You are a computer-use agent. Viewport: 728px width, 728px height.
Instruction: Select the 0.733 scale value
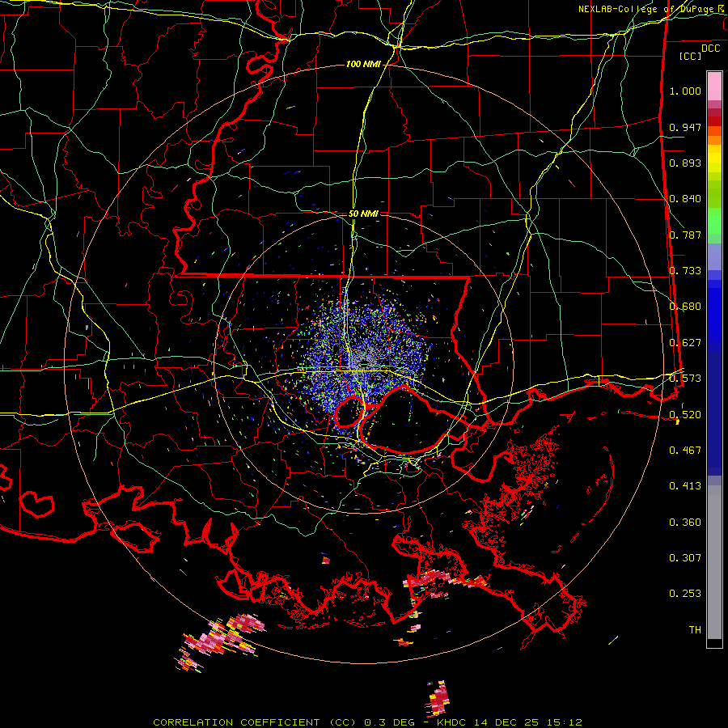point(685,271)
